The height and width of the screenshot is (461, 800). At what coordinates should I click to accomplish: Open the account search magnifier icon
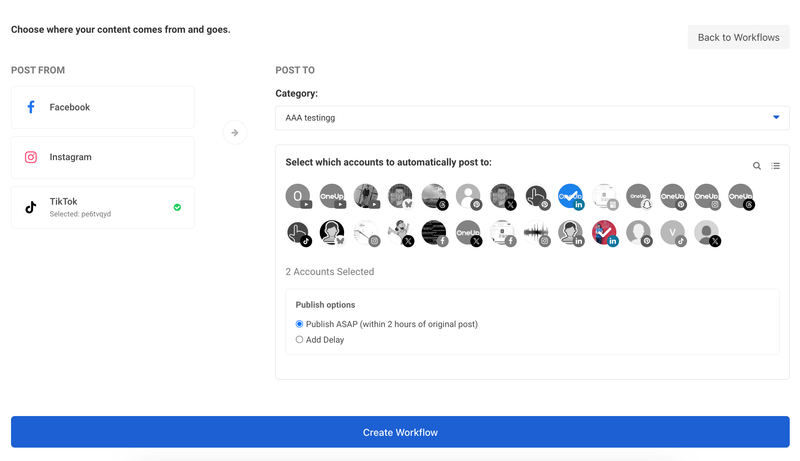(x=757, y=166)
